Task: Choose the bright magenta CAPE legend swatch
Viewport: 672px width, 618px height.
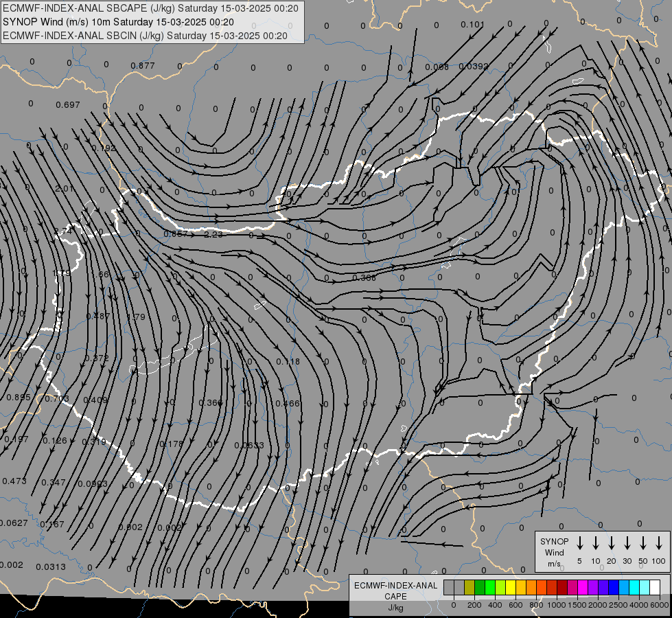Action: (583, 587)
